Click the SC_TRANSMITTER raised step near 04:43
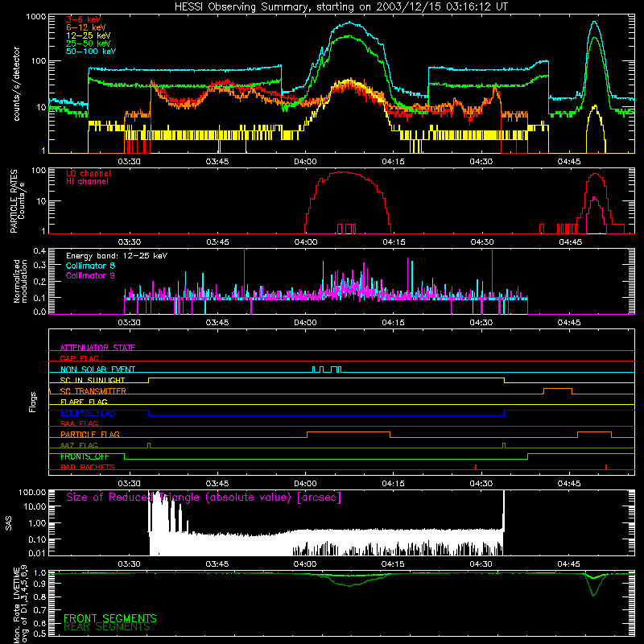Screen dimensions: 644x644 coord(558,389)
